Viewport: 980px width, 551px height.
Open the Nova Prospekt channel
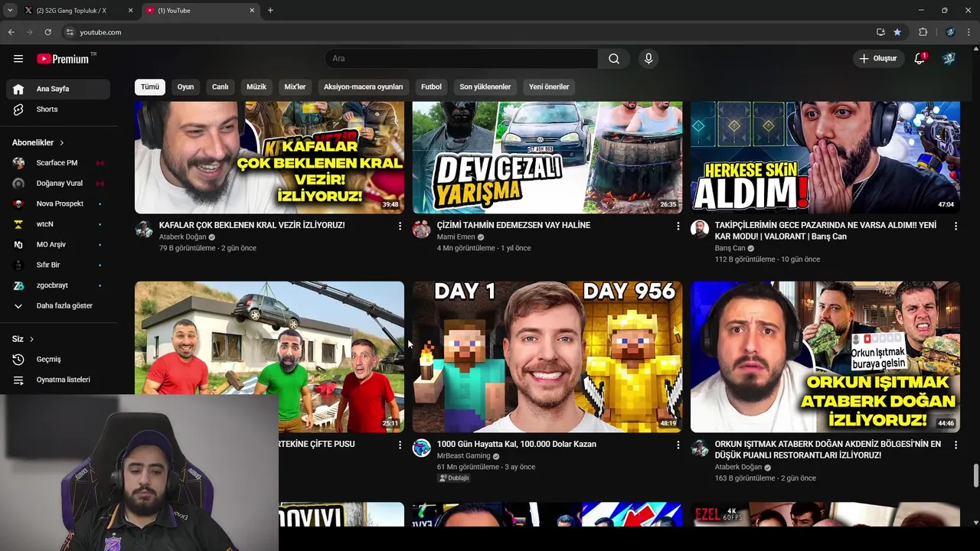point(58,204)
